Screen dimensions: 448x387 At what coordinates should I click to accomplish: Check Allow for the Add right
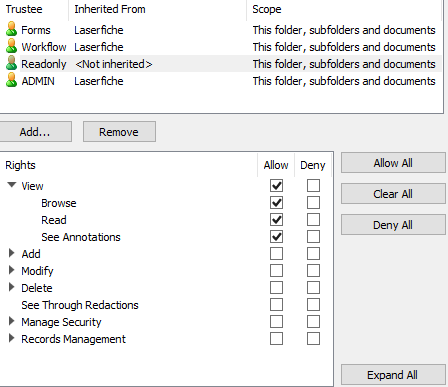[x=276, y=254]
